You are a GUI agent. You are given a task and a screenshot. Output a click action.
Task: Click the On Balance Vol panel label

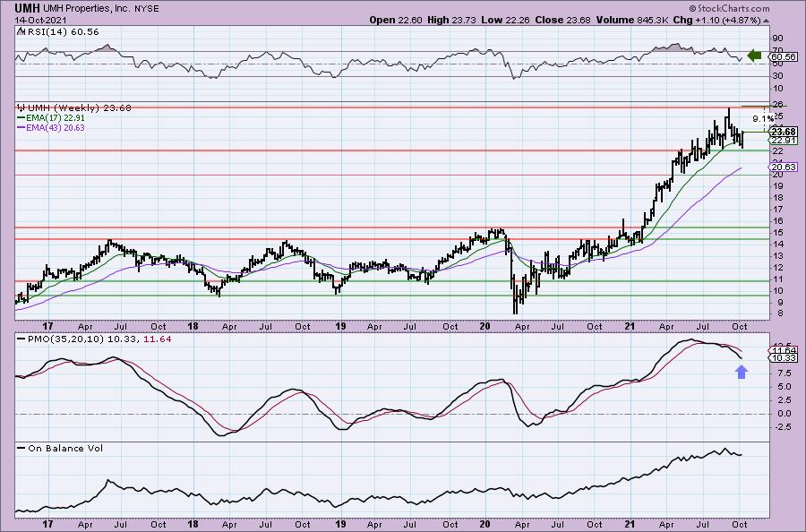click(61, 448)
